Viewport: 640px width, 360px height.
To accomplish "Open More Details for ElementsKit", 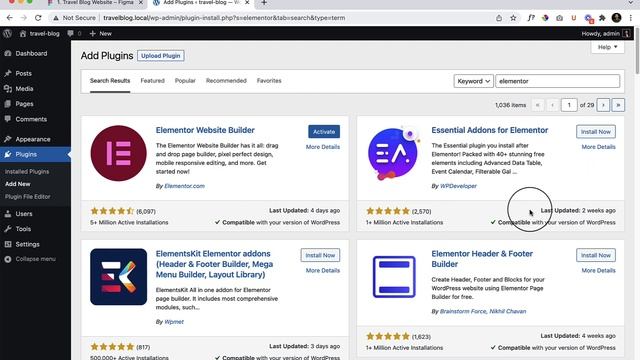I will coord(322,271).
